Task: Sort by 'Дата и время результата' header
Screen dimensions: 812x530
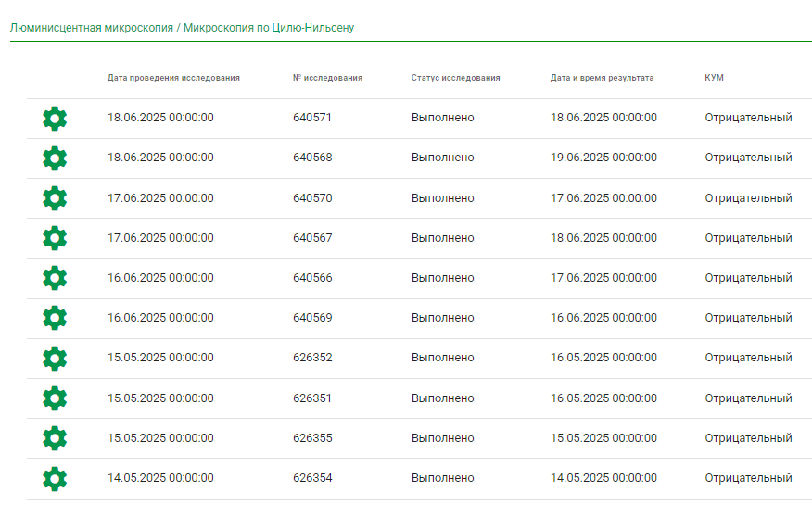Action: [x=602, y=78]
